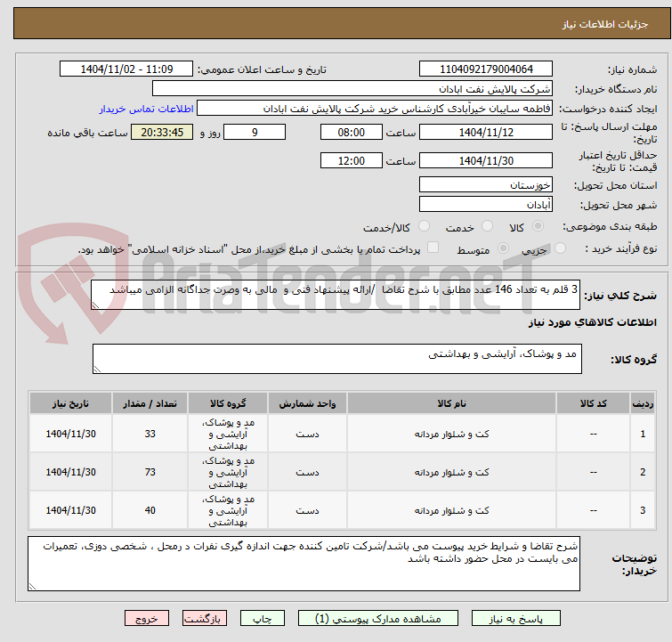Screen dimensions: 672x642
Task: Click the remaining time countdown 20:33:45
Action: point(162,132)
